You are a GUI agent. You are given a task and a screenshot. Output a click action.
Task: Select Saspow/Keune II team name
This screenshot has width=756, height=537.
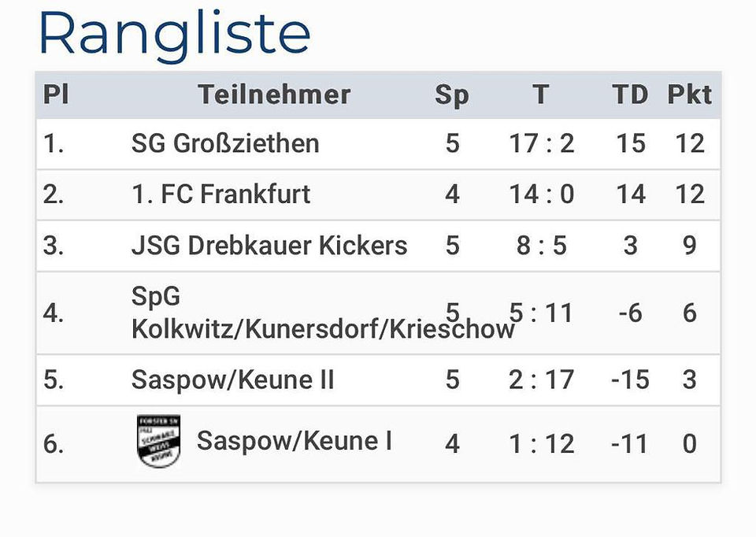(232, 380)
